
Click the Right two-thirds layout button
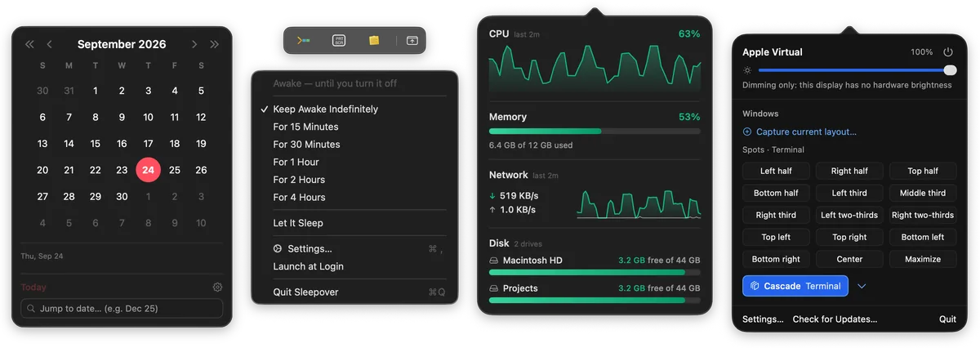923,215
